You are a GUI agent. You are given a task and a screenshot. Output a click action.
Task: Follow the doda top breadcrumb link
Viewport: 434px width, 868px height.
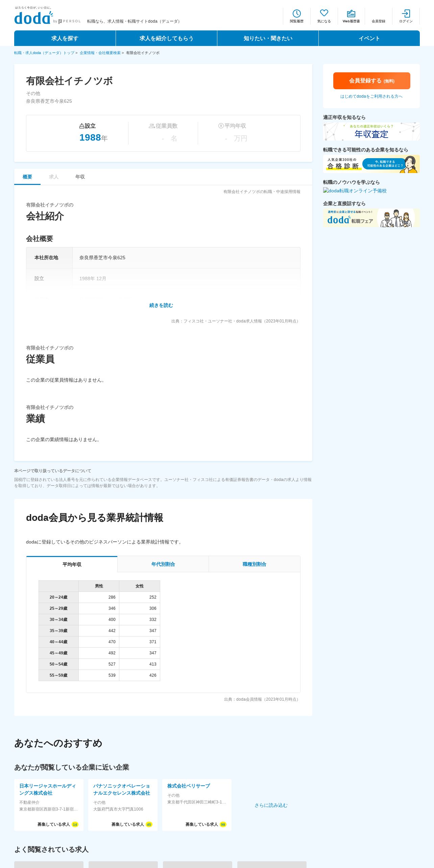[x=44, y=53]
